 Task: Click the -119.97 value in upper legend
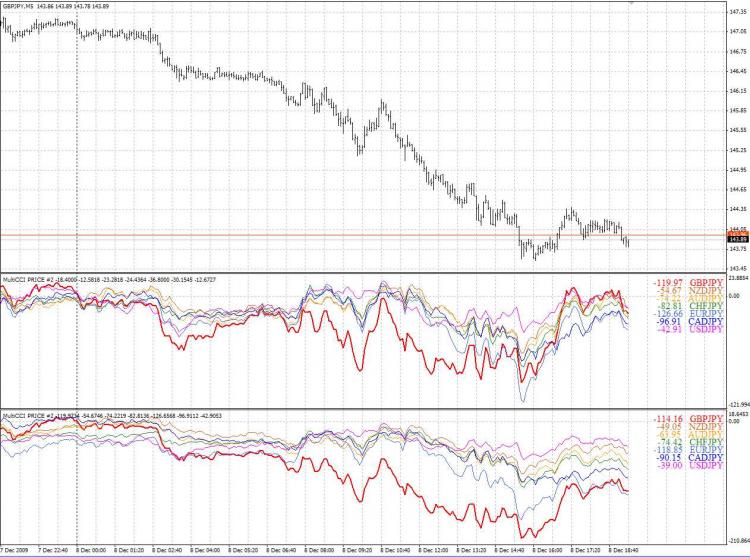[x=667, y=284]
